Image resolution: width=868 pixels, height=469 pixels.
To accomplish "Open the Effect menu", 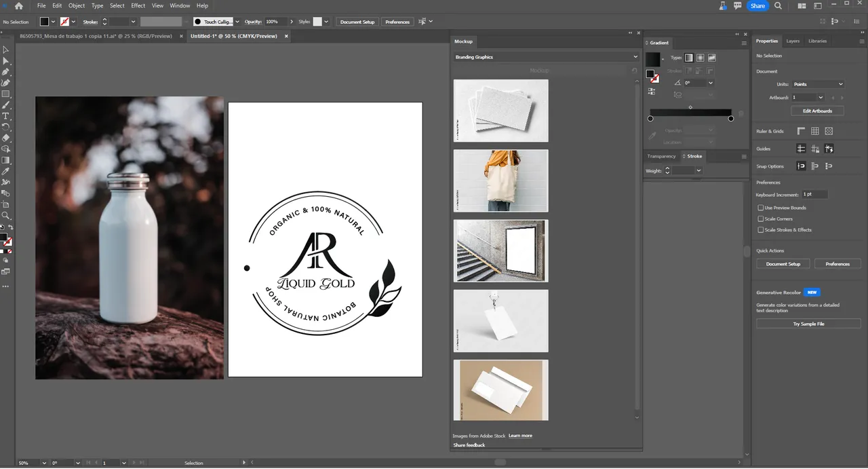I will (138, 5).
